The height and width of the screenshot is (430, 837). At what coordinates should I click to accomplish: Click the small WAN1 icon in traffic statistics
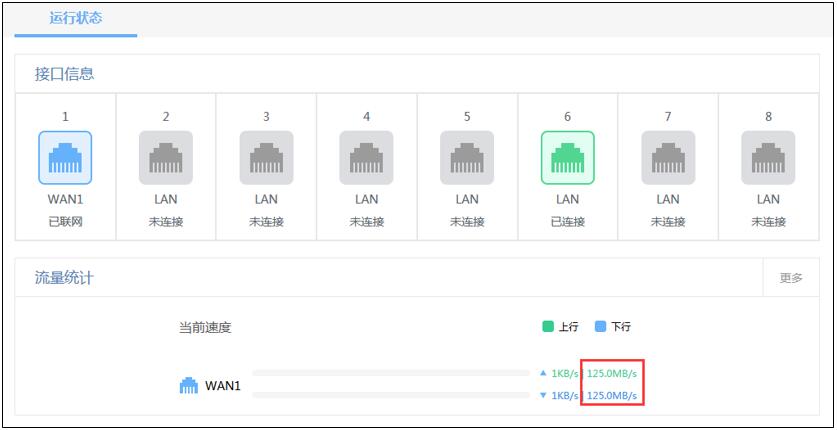coord(188,386)
